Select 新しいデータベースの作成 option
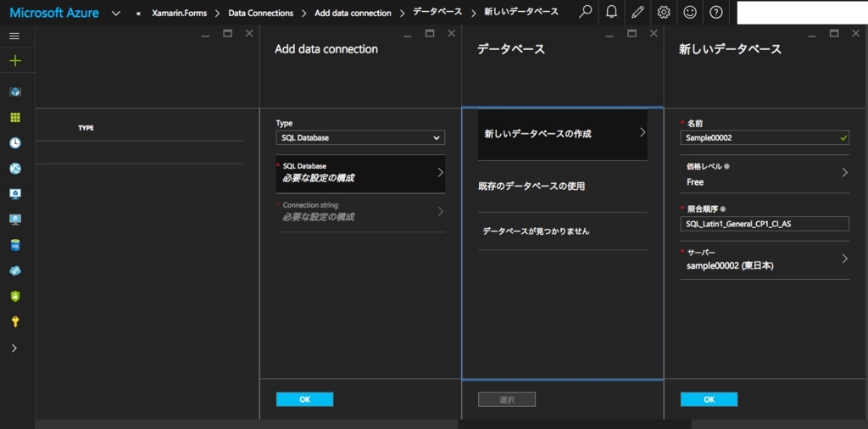868x429 pixels. pos(563,134)
